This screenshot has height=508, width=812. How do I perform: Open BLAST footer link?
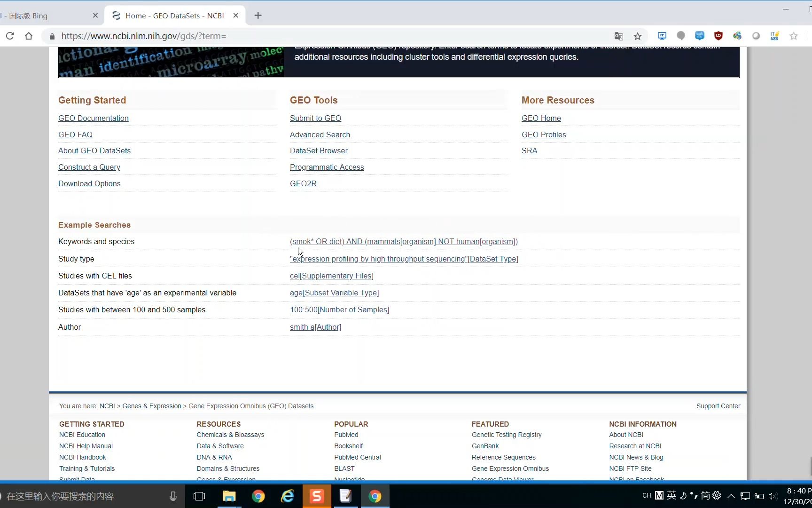click(x=344, y=468)
